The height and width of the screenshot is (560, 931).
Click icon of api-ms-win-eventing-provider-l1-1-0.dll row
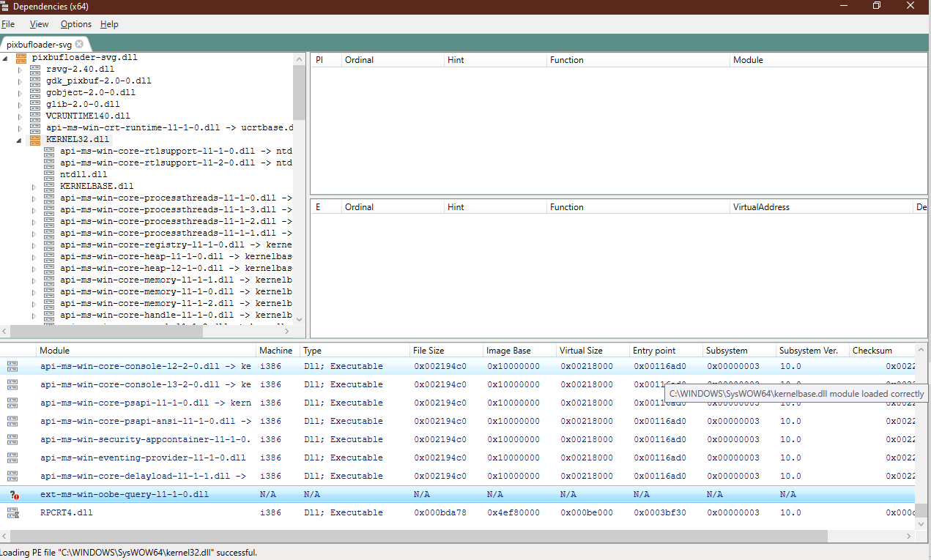[x=13, y=458]
